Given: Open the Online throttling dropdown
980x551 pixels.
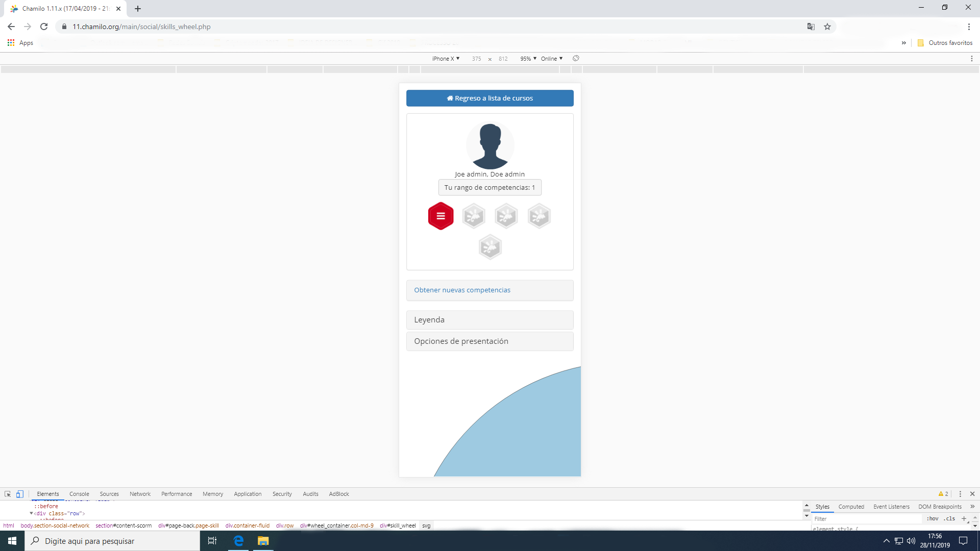Looking at the screenshot, I should point(552,59).
